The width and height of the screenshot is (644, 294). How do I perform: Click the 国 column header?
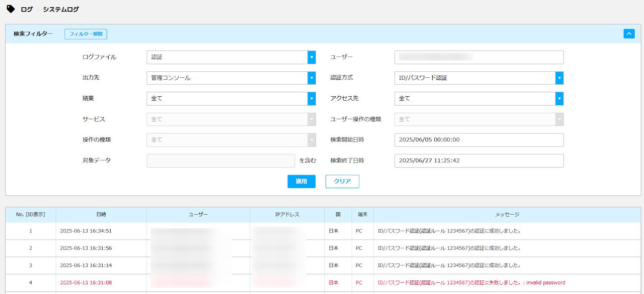pos(338,215)
